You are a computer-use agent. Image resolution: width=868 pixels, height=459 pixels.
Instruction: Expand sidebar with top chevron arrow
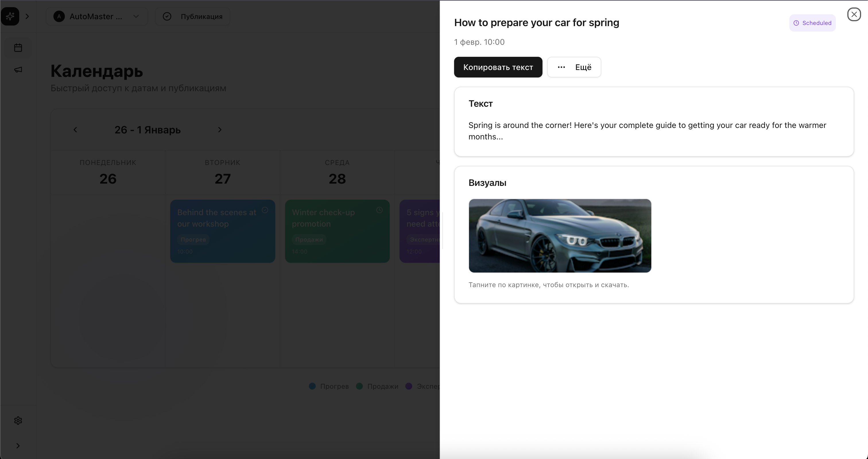point(27,16)
